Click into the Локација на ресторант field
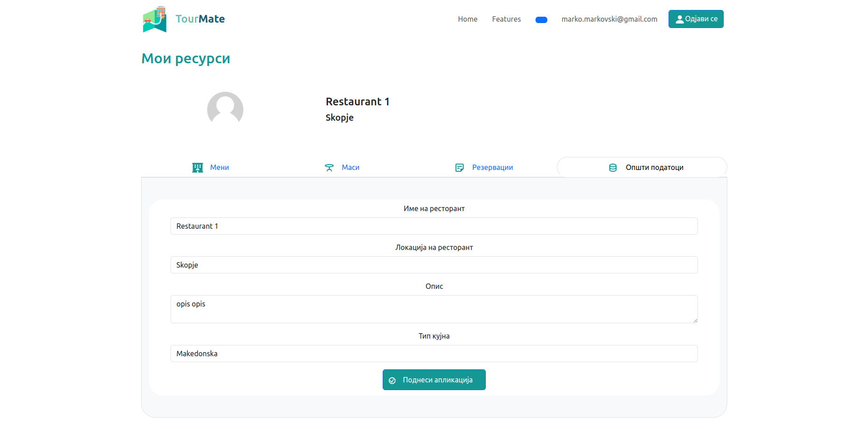 [434, 265]
